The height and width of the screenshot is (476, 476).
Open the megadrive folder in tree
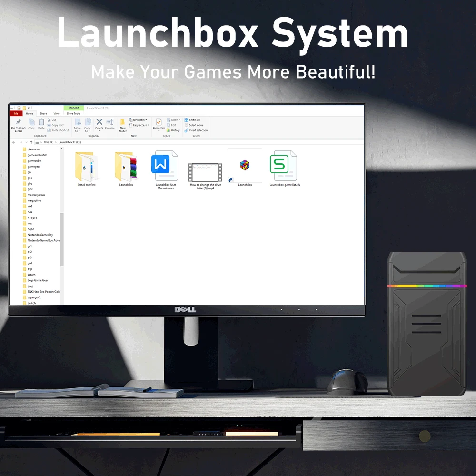[x=32, y=201]
